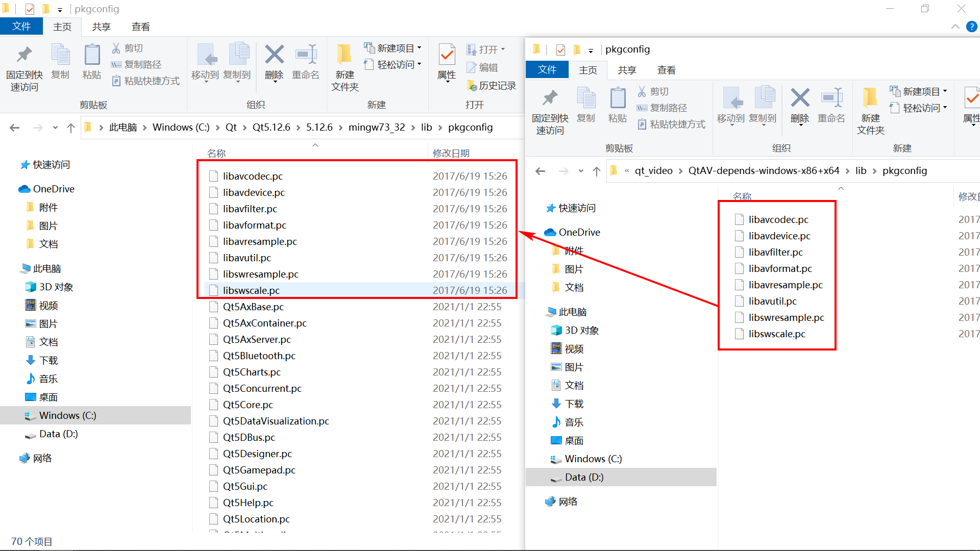Screen dimensions: 980x551
Task: Open recent locations dropdown arrow in left window
Action: coord(55,128)
